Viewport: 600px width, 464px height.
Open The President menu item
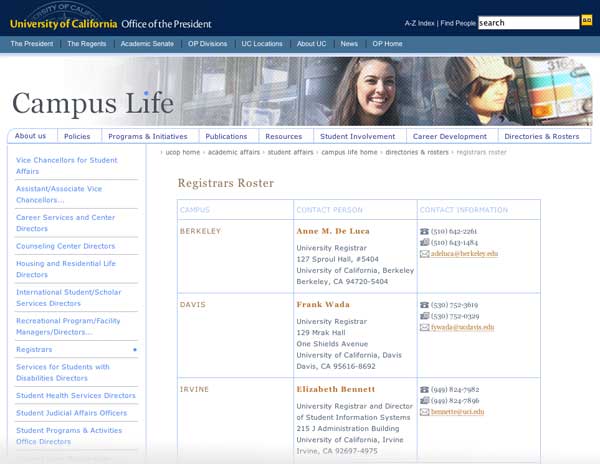coord(32,44)
